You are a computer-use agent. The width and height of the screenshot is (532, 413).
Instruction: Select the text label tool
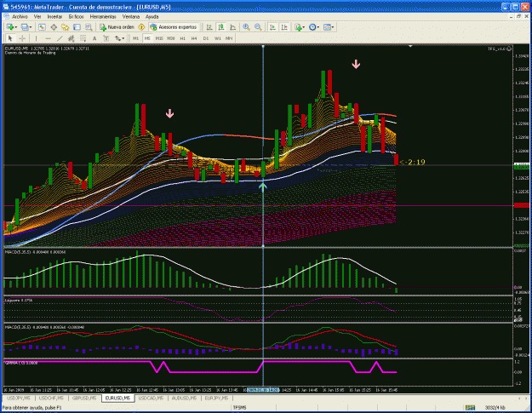(106, 38)
